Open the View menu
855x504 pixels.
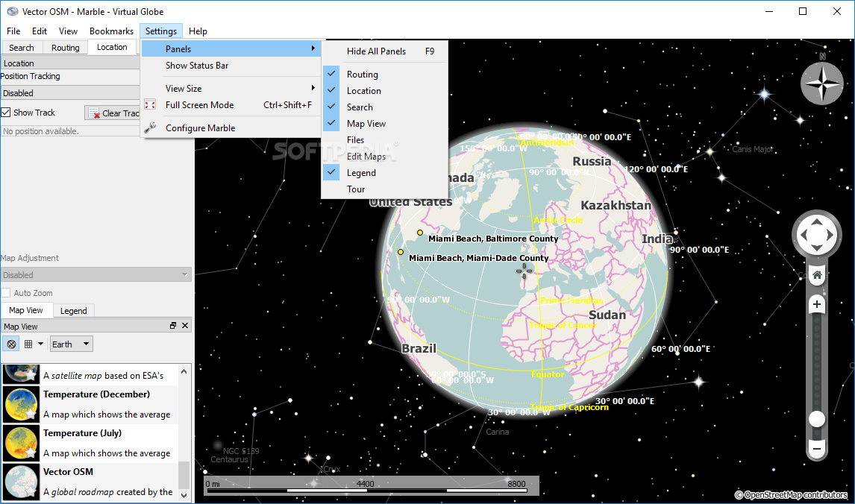click(x=68, y=31)
